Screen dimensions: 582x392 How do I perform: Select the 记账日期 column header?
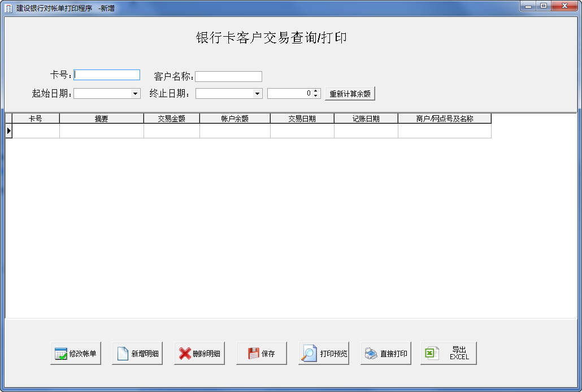[x=366, y=119]
